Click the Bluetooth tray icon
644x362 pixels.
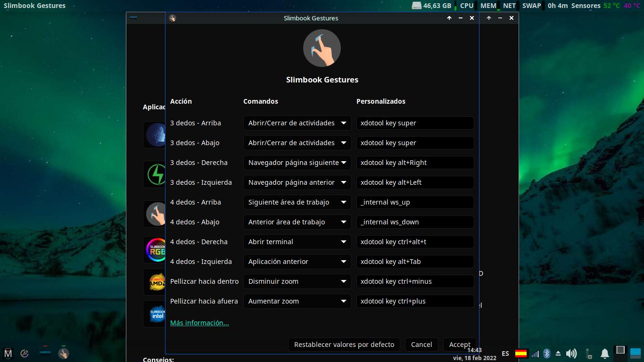(x=547, y=354)
